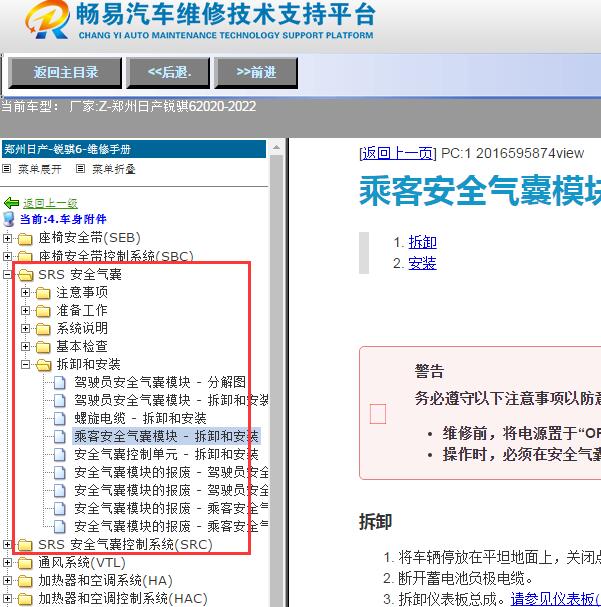601x607 pixels.
Task: Open 螺旋电缆 - 拆卸和安装 page
Action: coord(140,418)
